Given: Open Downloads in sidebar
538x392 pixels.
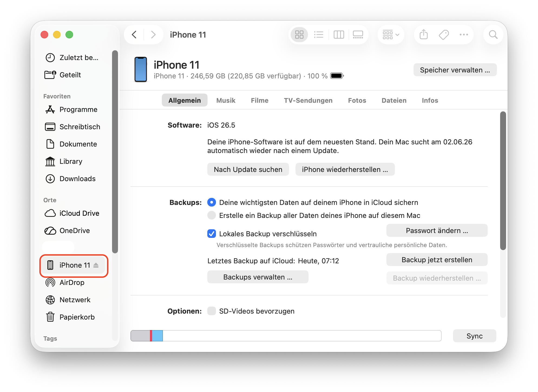Looking at the screenshot, I should pyautogui.click(x=72, y=179).
